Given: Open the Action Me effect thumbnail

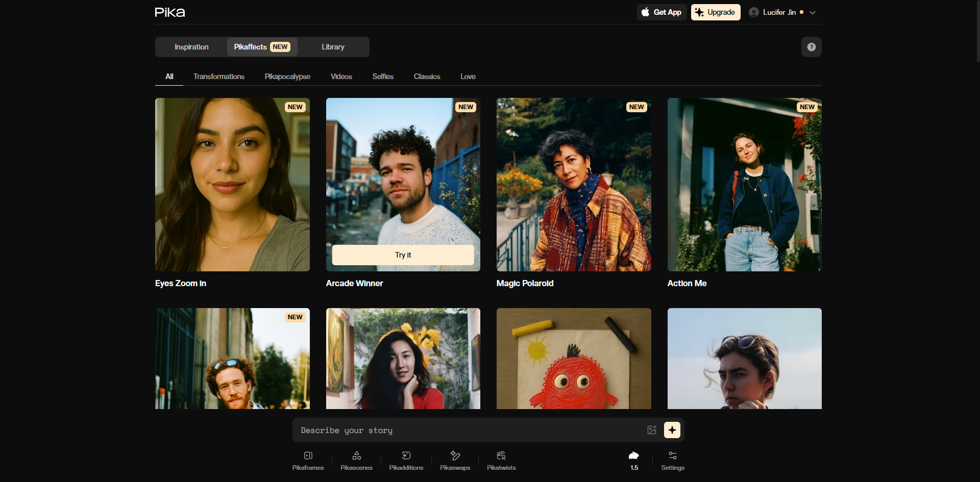Looking at the screenshot, I should 744,185.
